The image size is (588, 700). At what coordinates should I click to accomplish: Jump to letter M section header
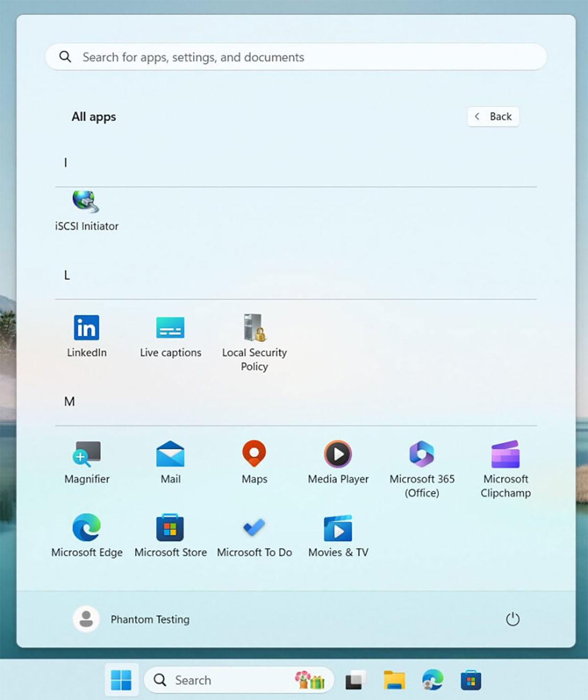click(70, 401)
